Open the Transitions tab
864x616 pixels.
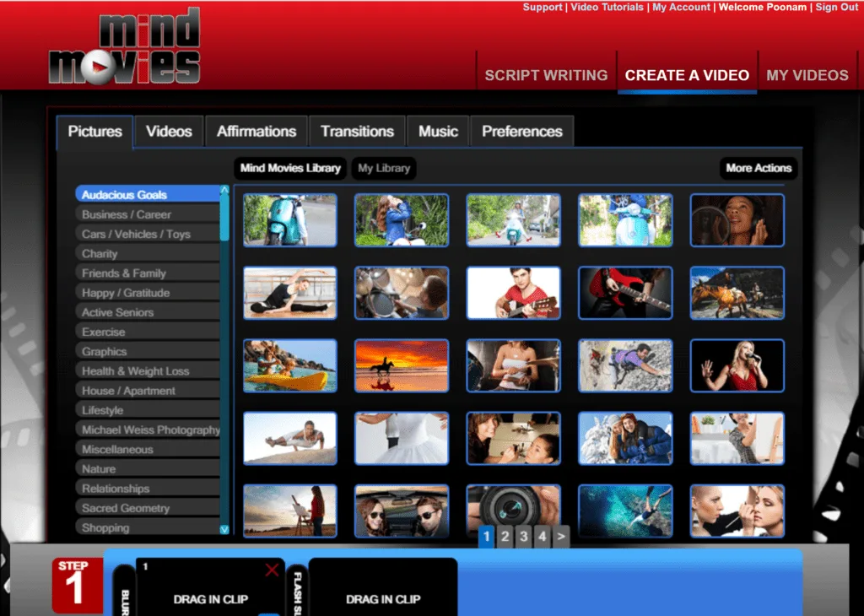(x=357, y=131)
